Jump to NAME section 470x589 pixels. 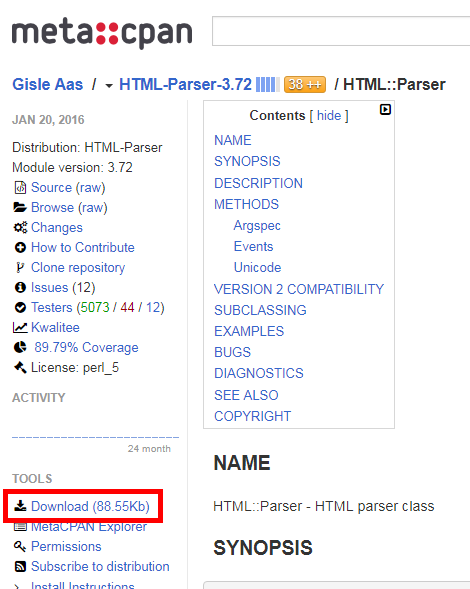[x=233, y=140]
